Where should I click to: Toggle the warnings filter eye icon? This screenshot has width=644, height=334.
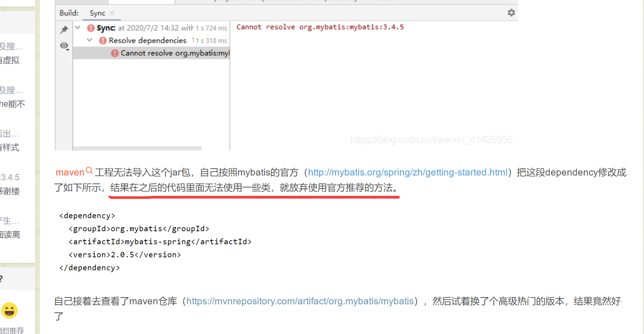pos(64,46)
